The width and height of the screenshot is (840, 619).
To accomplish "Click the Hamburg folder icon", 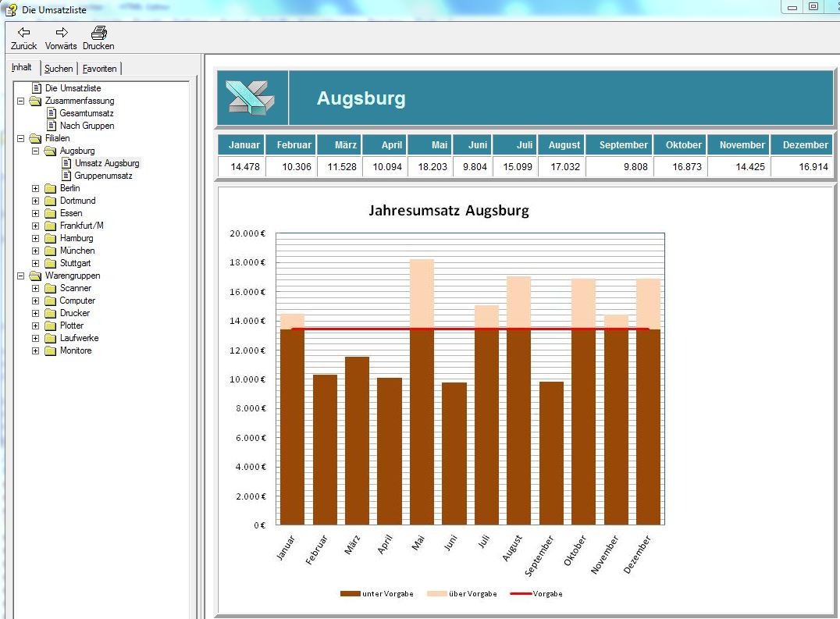I will point(51,238).
